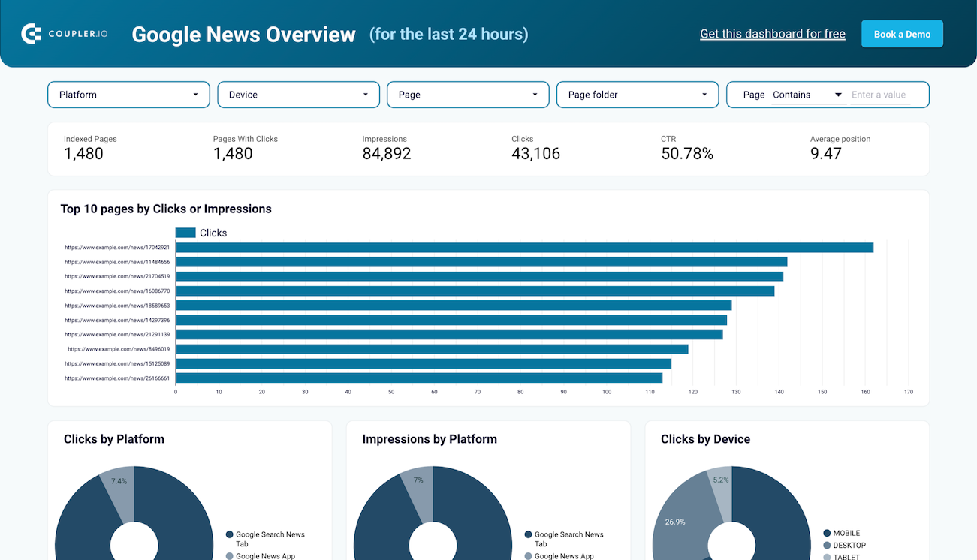The image size is (977, 560).
Task: Click the Impressions 84,892 value
Action: [x=387, y=154]
